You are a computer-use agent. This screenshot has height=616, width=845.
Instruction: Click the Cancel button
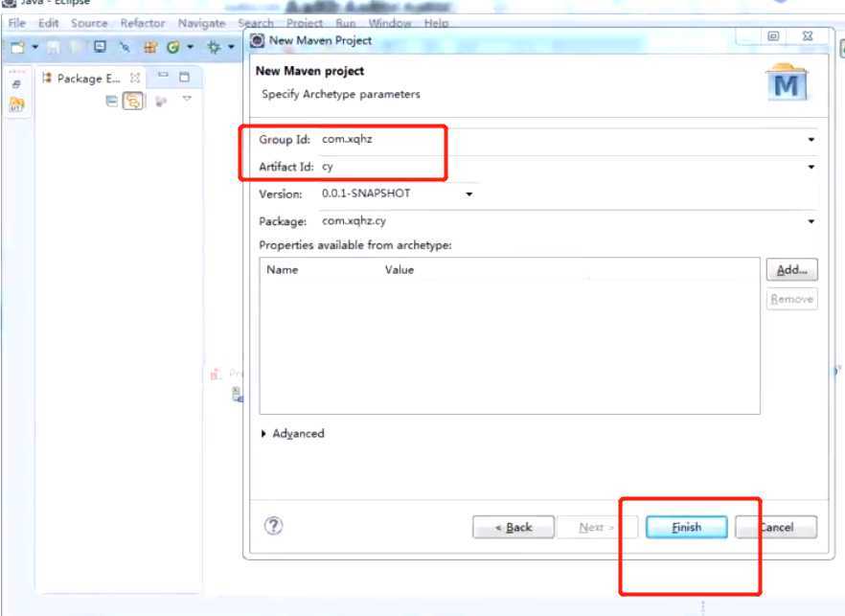pyautogui.click(x=776, y=527)
